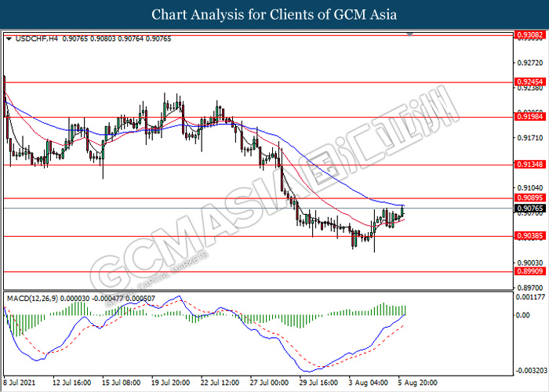Select the chart shift marker triangle at the top
The width and height of the screenshot is (549, 392).
[409, 34]
